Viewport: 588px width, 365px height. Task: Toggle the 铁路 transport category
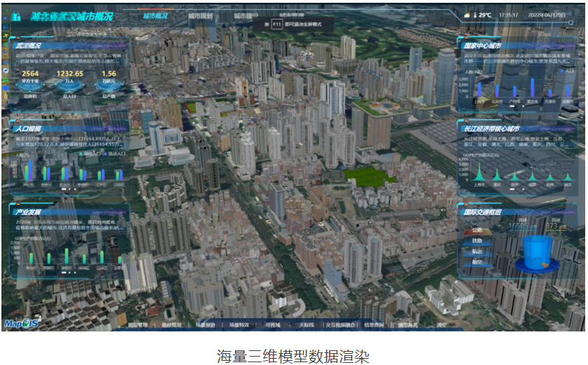477,241
